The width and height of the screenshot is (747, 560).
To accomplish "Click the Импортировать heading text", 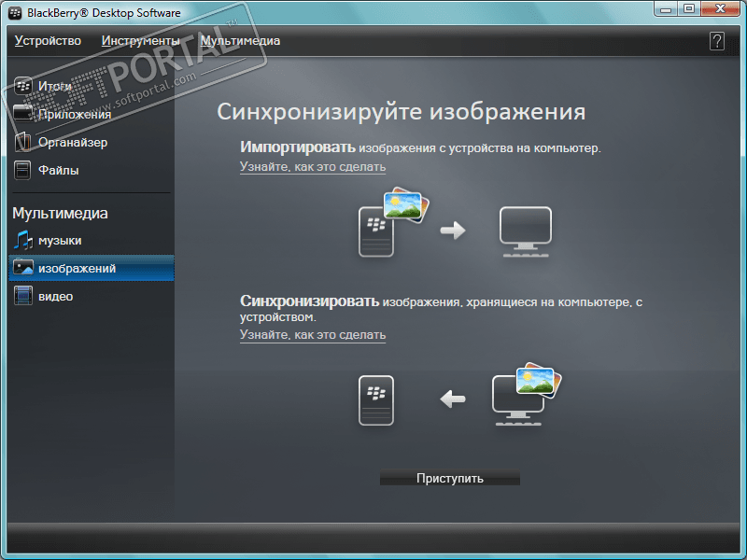I will pos(298,147).
